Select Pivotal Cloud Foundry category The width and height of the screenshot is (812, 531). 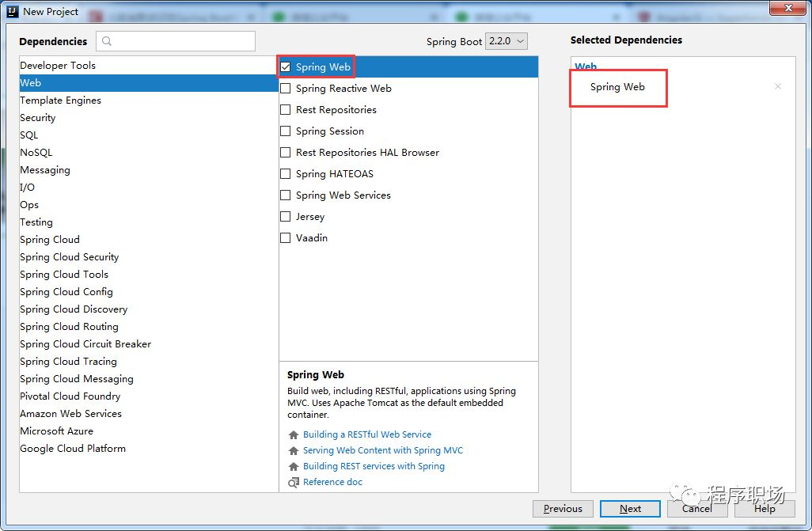pos(149,396)
